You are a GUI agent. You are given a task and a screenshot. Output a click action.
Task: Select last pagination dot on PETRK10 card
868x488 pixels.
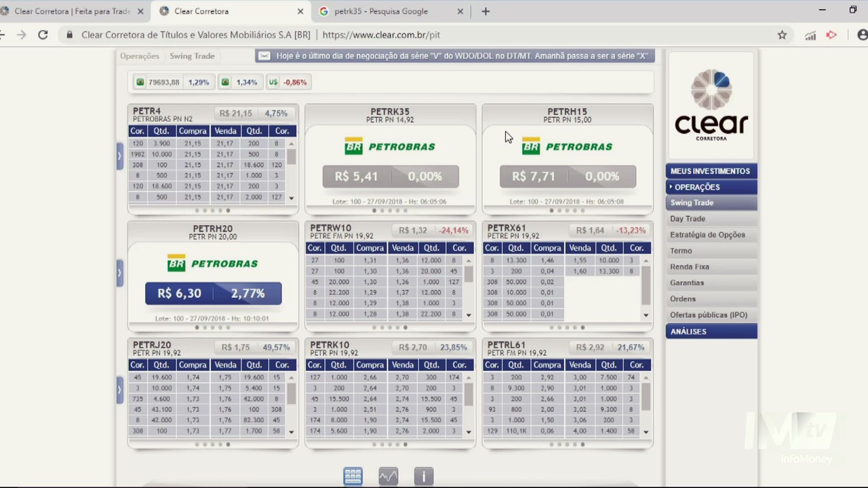coord(406,445)
